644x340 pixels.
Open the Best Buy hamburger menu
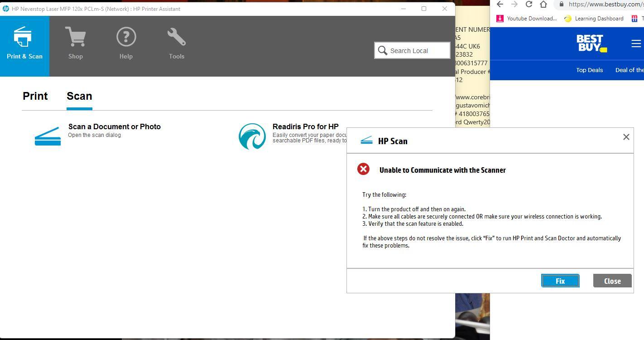click(636, 44)
